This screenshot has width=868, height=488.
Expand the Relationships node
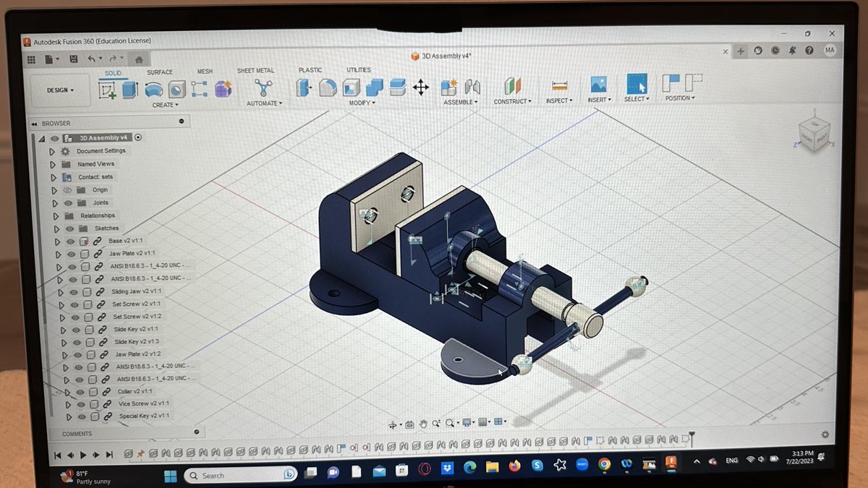[x=54, y=216]
